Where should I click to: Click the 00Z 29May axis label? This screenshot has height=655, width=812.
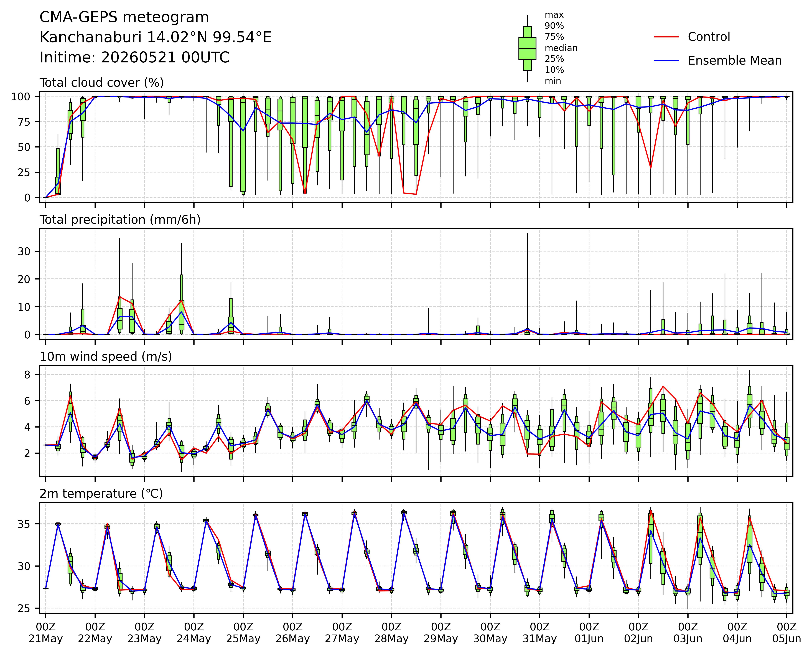441,633
